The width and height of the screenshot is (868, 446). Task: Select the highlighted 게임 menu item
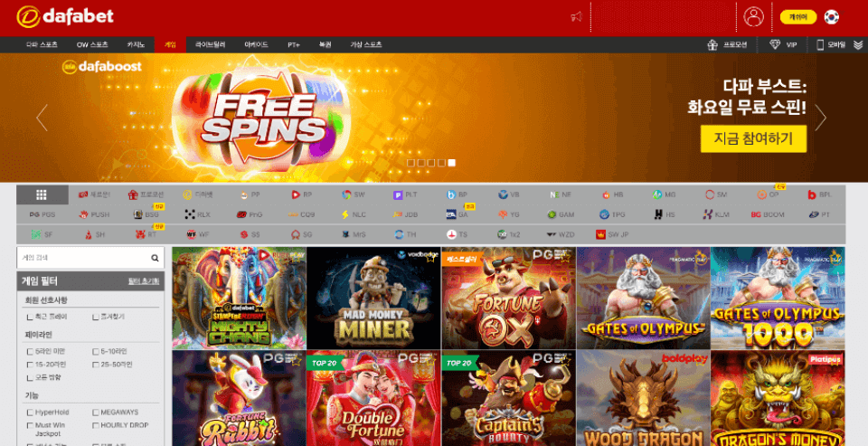click(170, 45)
